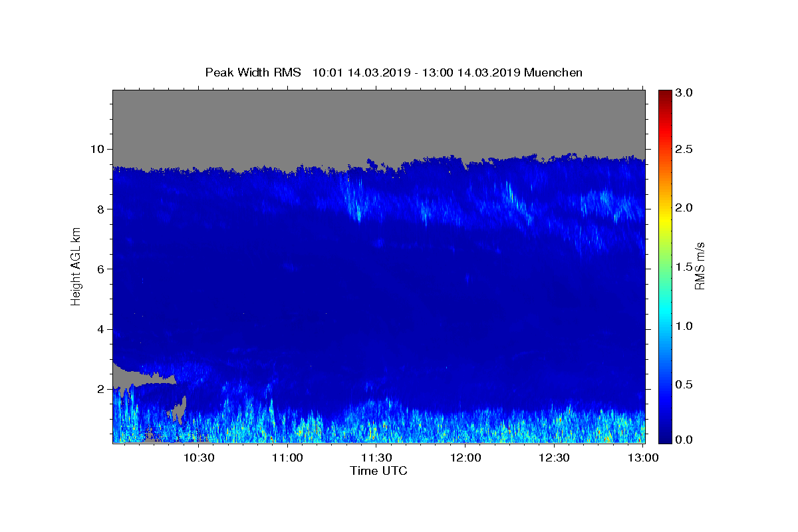Click the 'Time UTC' axis label

point(378,471)
